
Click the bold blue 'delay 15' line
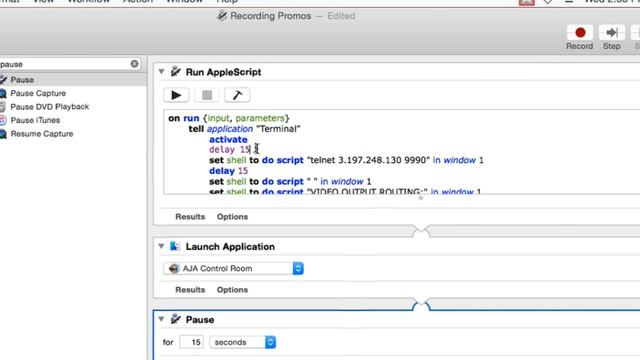pos(229,171)
